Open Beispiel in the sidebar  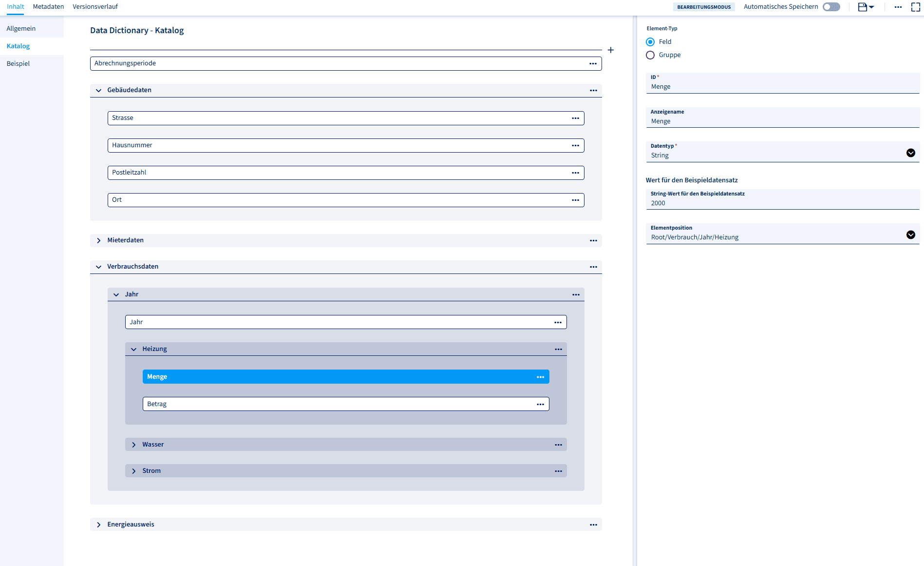pos(32,64)
